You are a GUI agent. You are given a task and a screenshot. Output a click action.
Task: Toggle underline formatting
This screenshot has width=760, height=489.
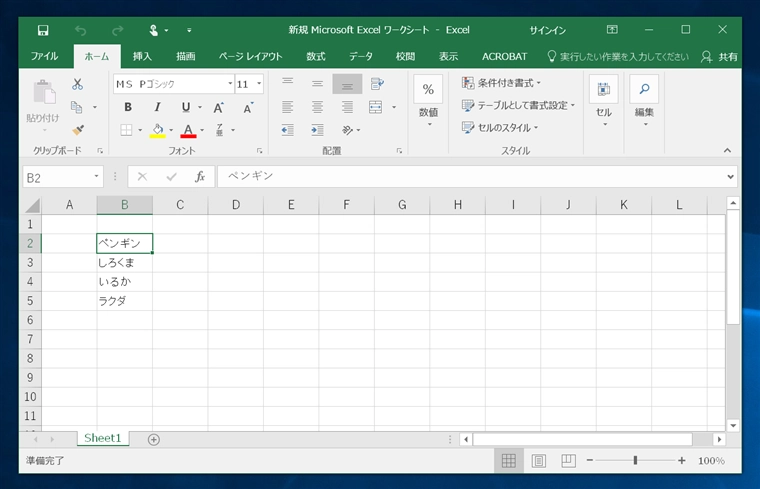186,107
